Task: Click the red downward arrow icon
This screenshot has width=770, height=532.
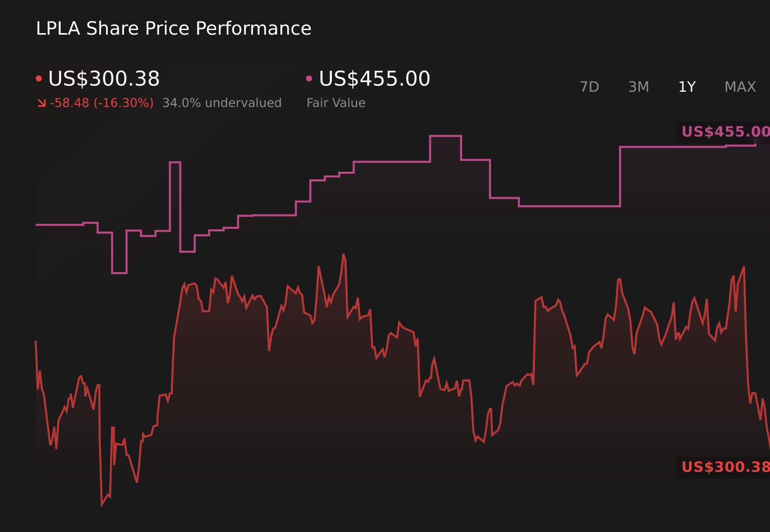Action: (x=42, y=103)
